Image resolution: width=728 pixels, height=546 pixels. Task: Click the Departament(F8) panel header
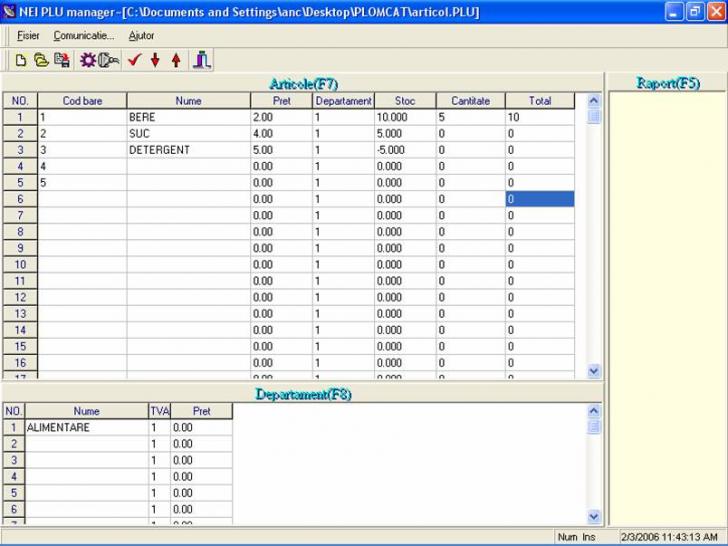pos(303,394)
